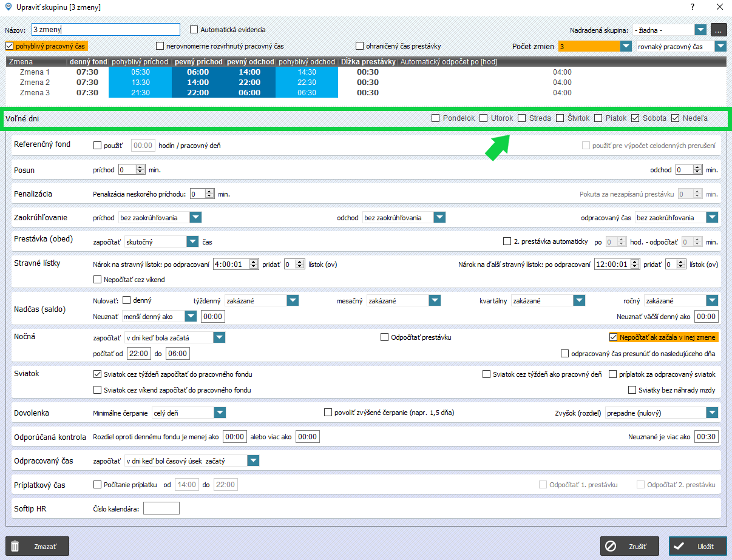
Task: Enable Nulovať denný checkbox
Action: pos(127,300)
